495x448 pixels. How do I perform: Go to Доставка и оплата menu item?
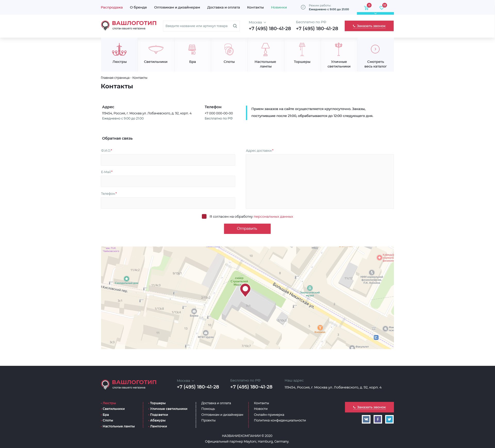(x=223, y=7)
